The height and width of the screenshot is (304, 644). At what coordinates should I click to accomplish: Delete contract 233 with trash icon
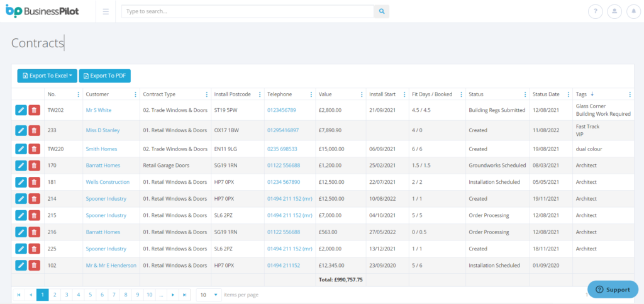[x=35, y=130]
